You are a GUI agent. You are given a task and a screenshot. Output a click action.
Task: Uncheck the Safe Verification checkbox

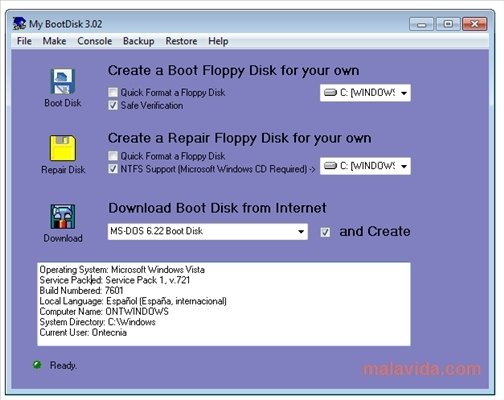pyautogui.click(x=113, y=105)
